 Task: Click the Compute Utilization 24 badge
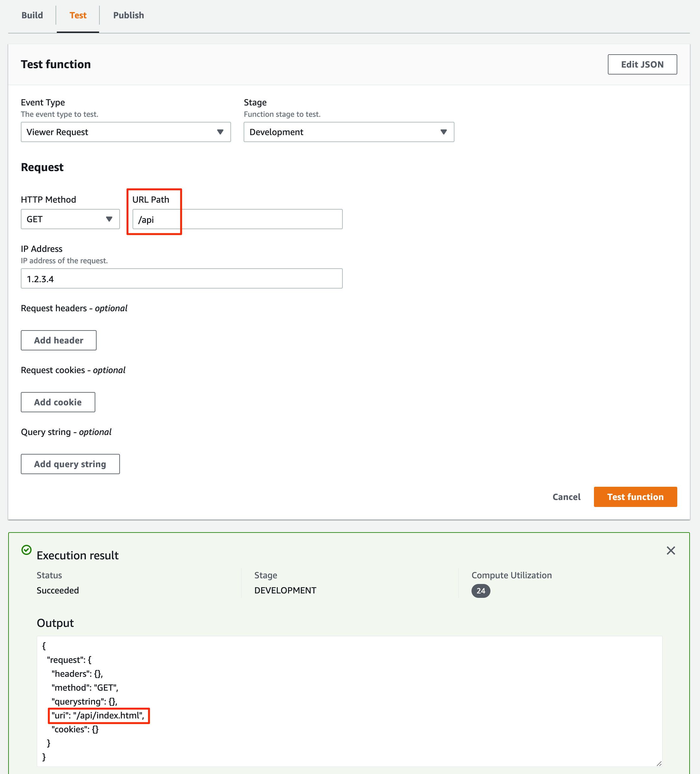tap(480, 591)
